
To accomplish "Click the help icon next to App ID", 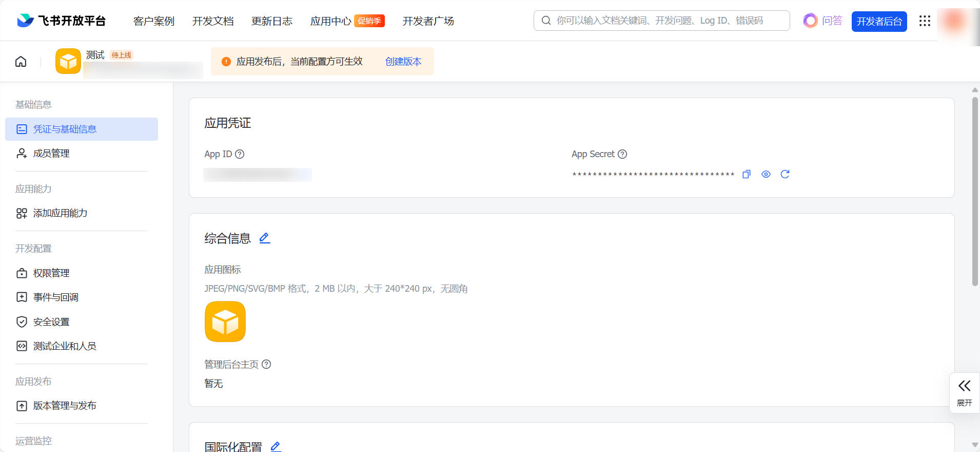I will [x=240, y=154].
